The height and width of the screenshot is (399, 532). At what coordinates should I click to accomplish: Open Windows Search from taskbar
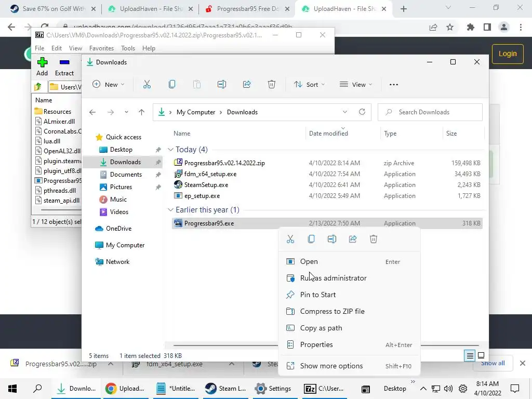(37, 388)
